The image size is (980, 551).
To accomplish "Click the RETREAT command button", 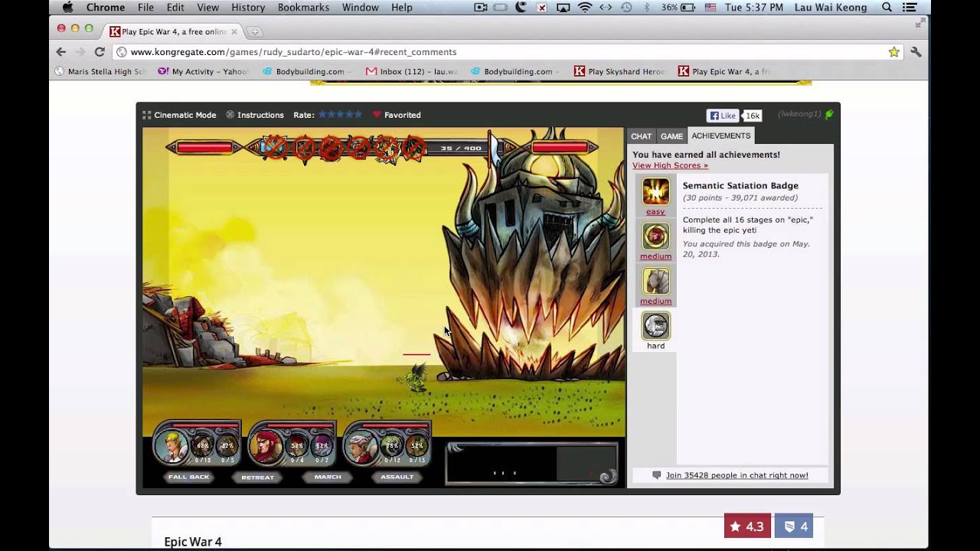I will click(258, 477).
